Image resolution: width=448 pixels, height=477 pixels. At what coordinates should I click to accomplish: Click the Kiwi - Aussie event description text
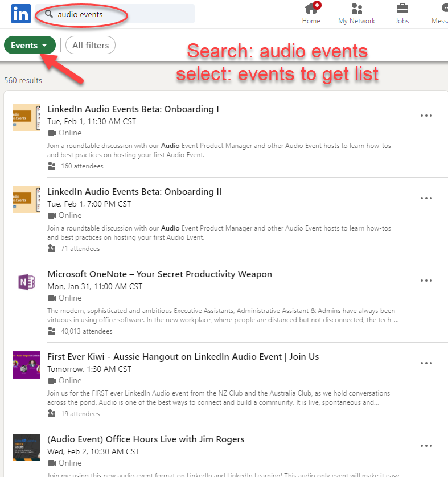pos(219,398)
